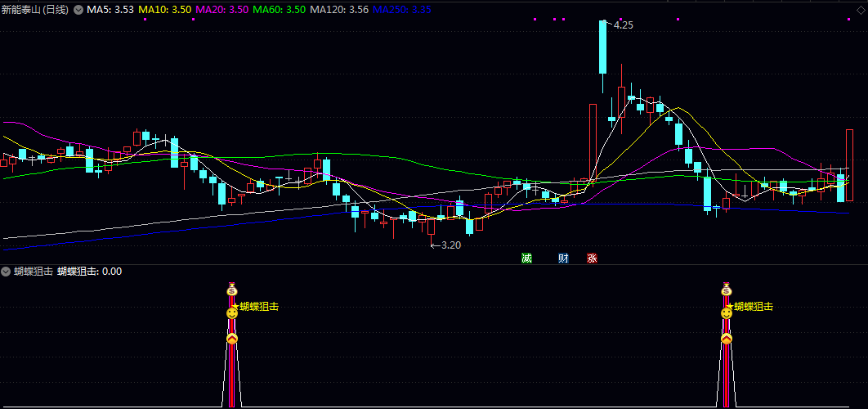The image size is (868, 409).
Task: Click the right ★蝴蝶狙击 signal label
Action: point(749,306)
